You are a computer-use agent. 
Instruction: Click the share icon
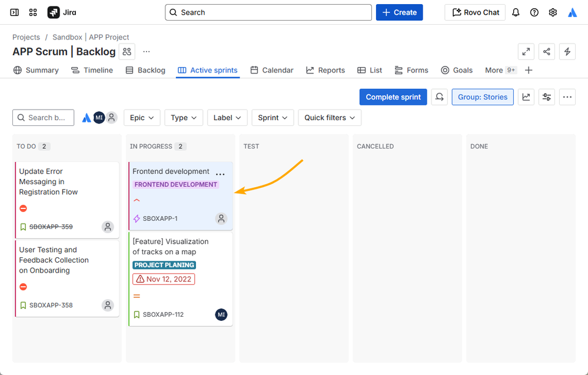(546, 52)
